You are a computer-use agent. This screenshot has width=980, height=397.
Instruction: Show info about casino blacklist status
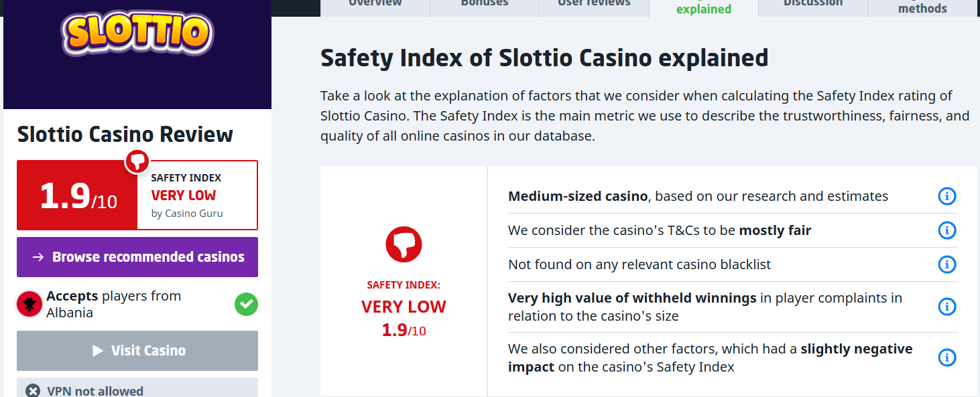(x=946, y=264)
